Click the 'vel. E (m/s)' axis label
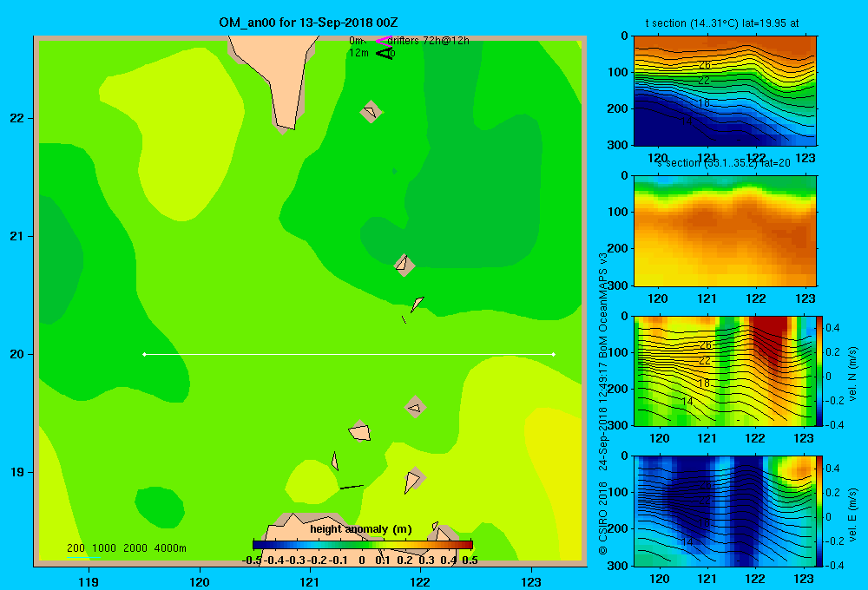868x590 pixels. [852, 515]
